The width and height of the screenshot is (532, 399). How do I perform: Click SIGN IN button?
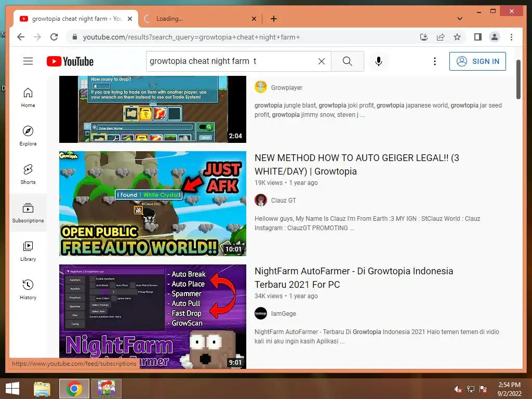(x=477, y=61)
